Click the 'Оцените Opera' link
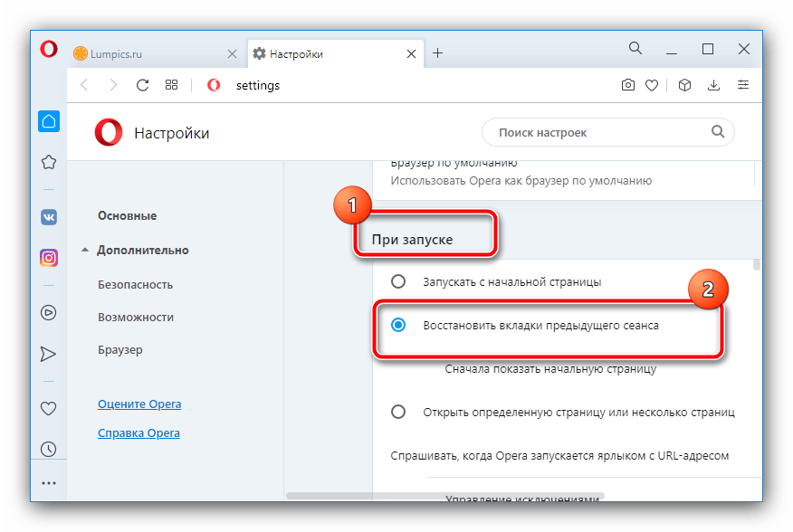The width and height of the screenshot is (793, 532). tap(139, 404)
